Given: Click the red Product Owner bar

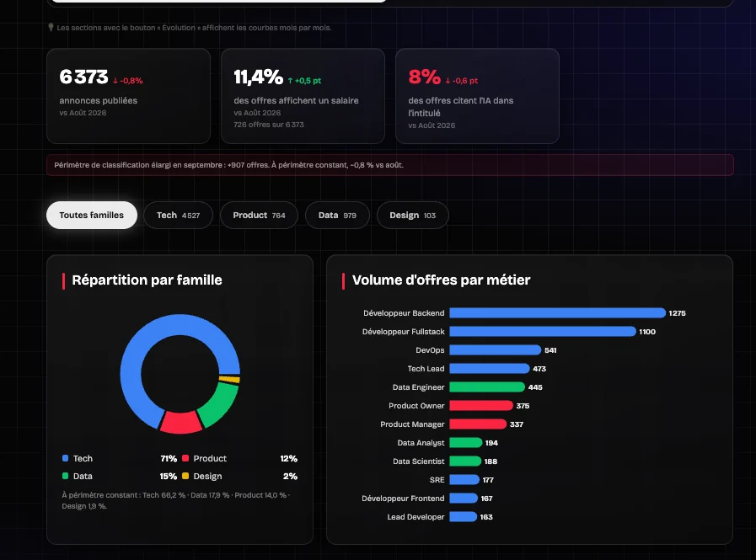Looking at the screenshot, I should [481, 405].
